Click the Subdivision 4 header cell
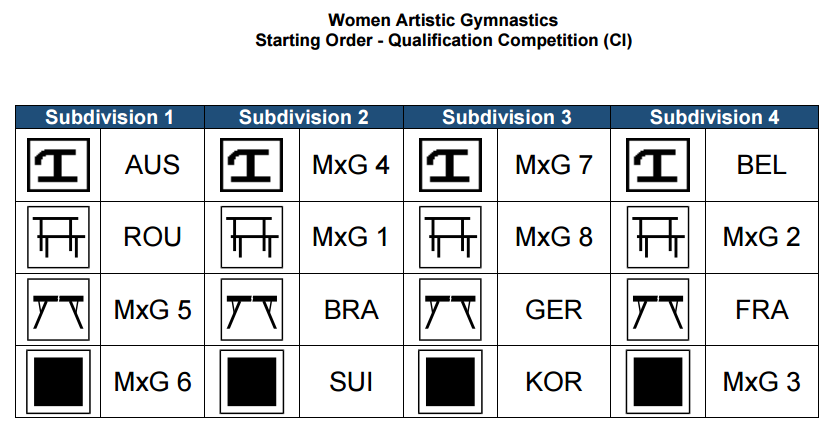The height and width of the screenshot is (422, 839). coord(714,117)
